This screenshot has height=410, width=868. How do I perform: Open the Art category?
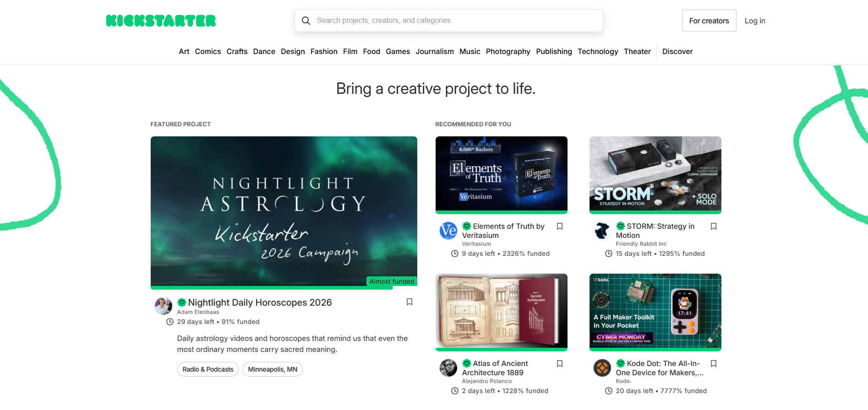[x=184, y=51]
